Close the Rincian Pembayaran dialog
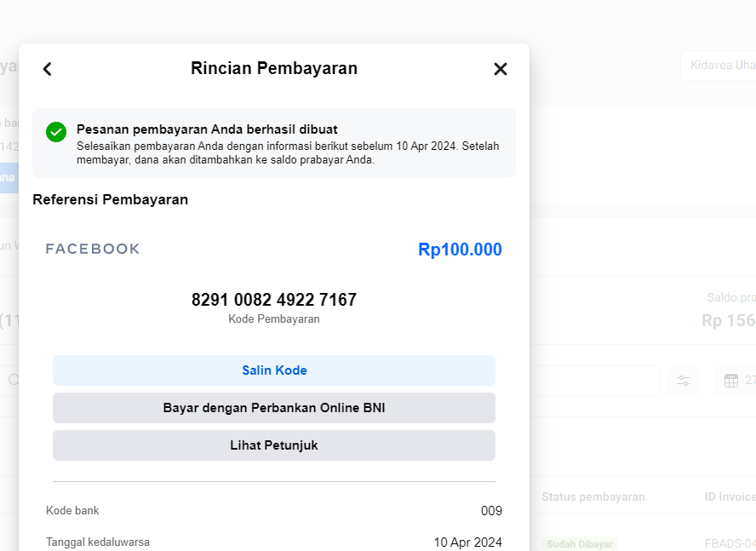 pyautogui.click(x=501, y=69)
